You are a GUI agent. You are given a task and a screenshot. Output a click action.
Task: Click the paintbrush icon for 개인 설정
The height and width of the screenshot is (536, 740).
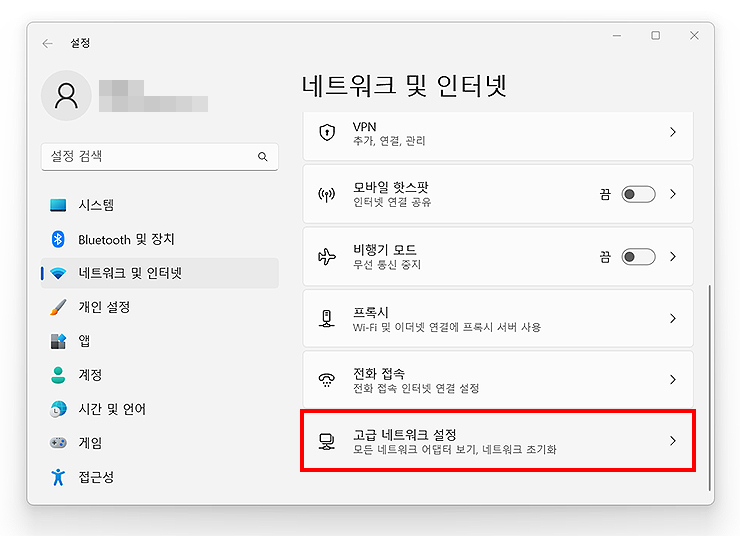tap(58, 307)
